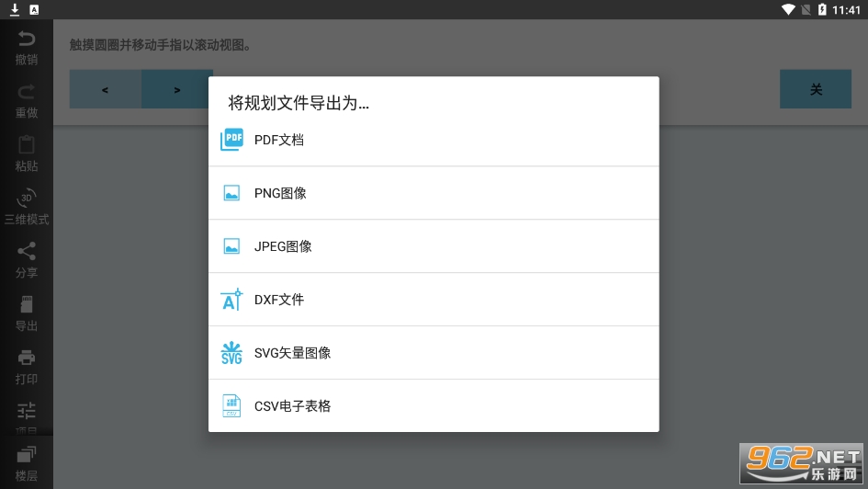The image size is (868, 489).
Task: Click the PDF document icon
Action: pyautogui.click(x=232, y=140)
